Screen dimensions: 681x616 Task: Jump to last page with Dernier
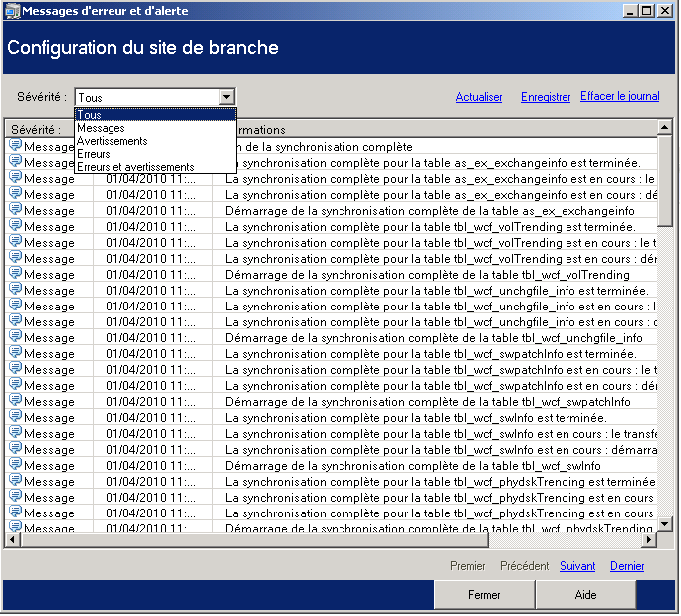point(627,566)
